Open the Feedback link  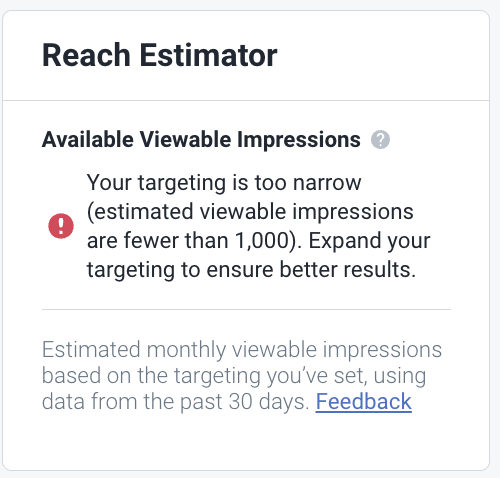(364, 401)
